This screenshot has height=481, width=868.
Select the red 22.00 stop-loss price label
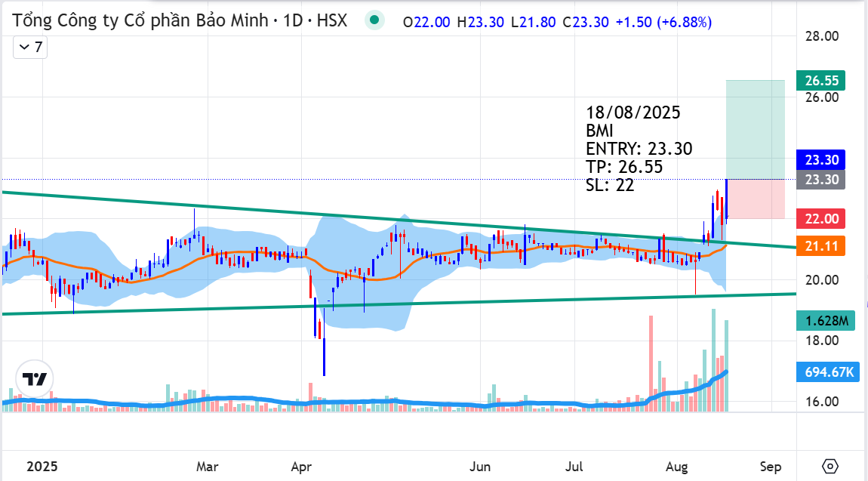821,219
